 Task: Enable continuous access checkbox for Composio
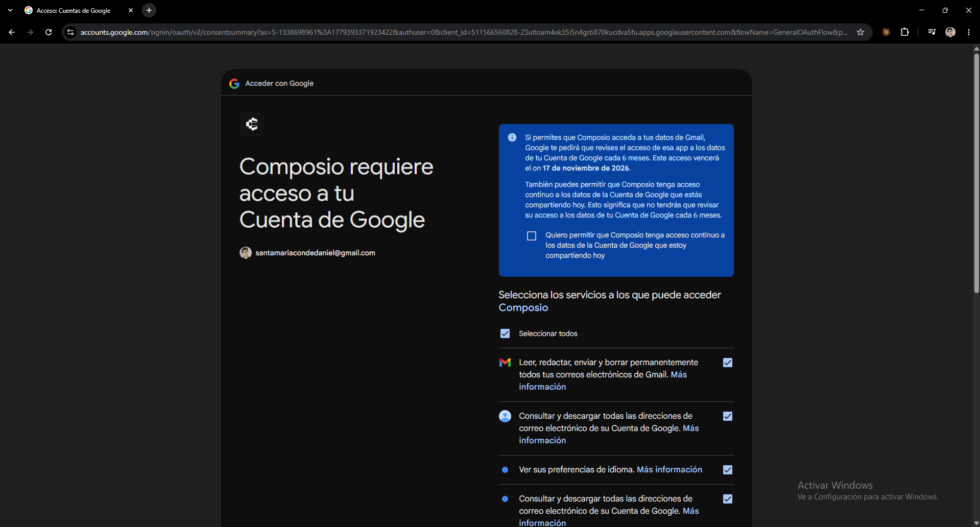click(532, 236)
